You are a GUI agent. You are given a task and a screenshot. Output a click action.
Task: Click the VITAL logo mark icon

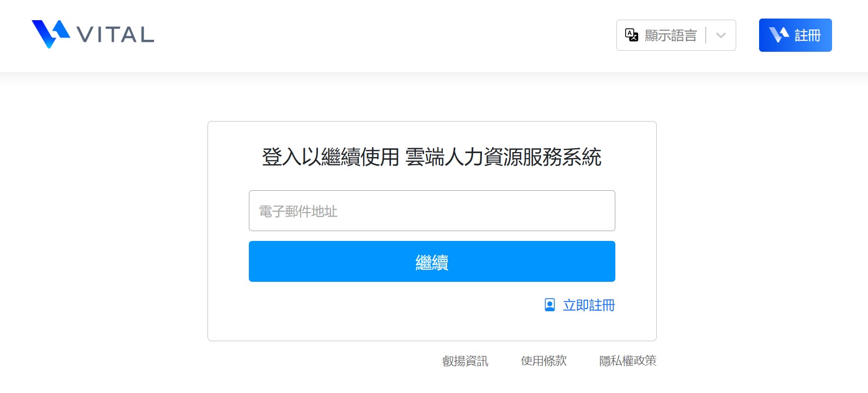click(x=51, y=34)
